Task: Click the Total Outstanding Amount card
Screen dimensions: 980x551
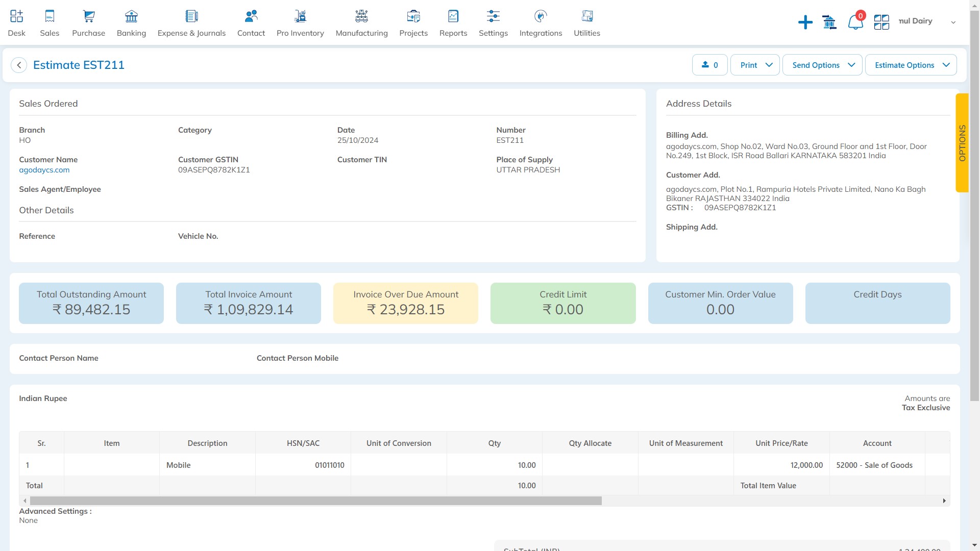Action: point(91,303)
